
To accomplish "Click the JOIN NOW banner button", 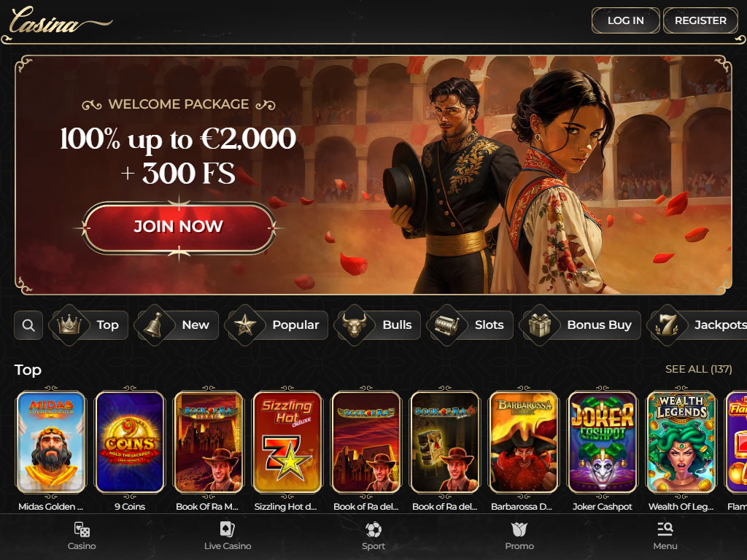I will [179, 227].
